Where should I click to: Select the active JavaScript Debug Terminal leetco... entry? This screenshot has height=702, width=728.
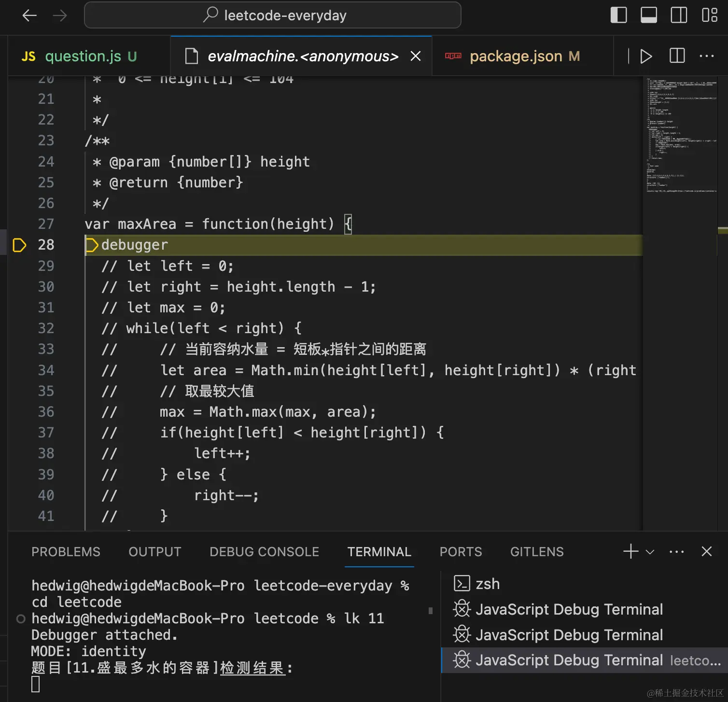click(585, 660)
